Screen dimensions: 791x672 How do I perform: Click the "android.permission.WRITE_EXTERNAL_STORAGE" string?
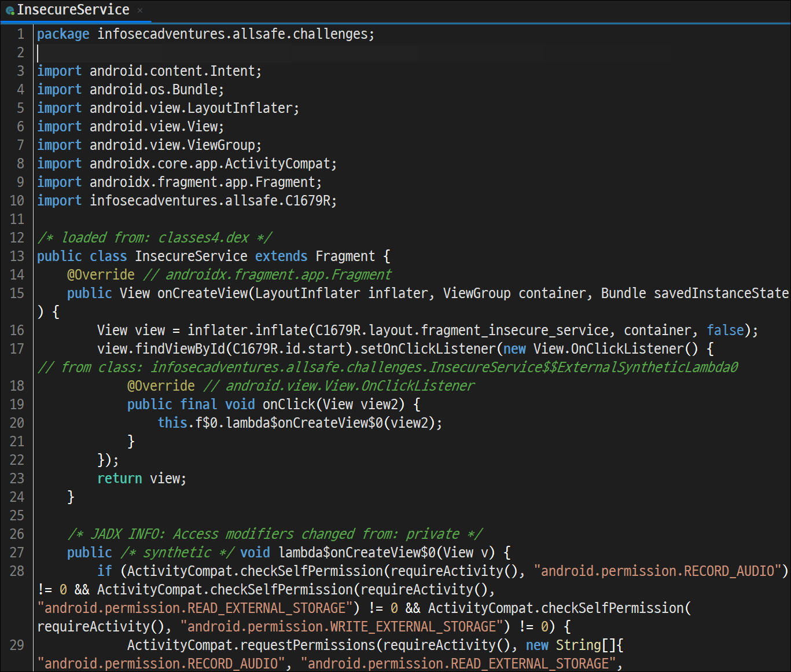click(x=345, y=627)
